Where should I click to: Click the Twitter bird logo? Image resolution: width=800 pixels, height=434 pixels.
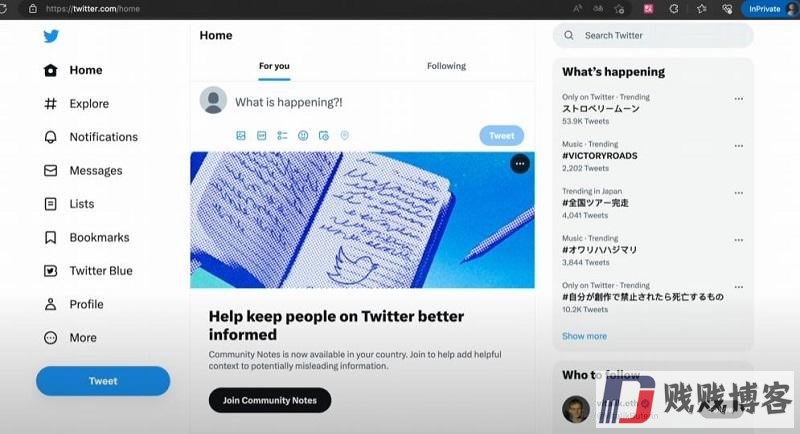click(x=51, y=36)
